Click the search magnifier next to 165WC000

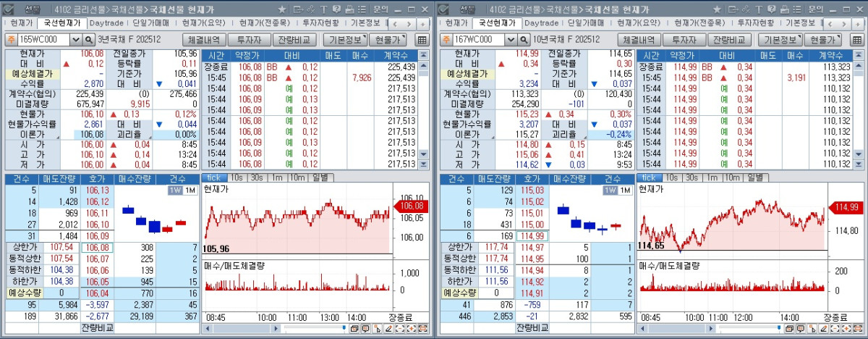click(x=89, y=40)
